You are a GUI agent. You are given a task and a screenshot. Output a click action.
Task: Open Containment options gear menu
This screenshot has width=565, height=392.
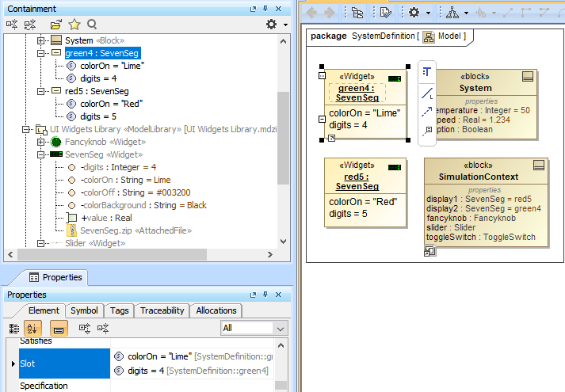pyautogui.click(x=277, y=25)
